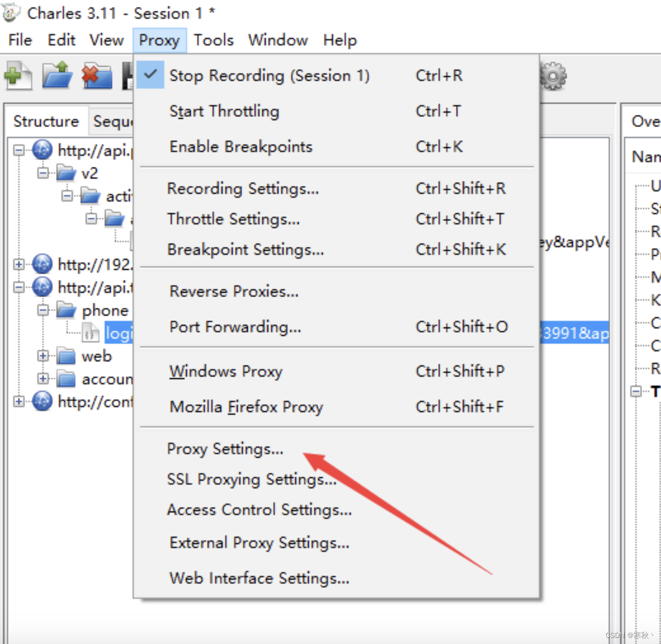
Task: Select Enable Breakpoints menu item
Action: pyautogui.click(x=336, y=146)
